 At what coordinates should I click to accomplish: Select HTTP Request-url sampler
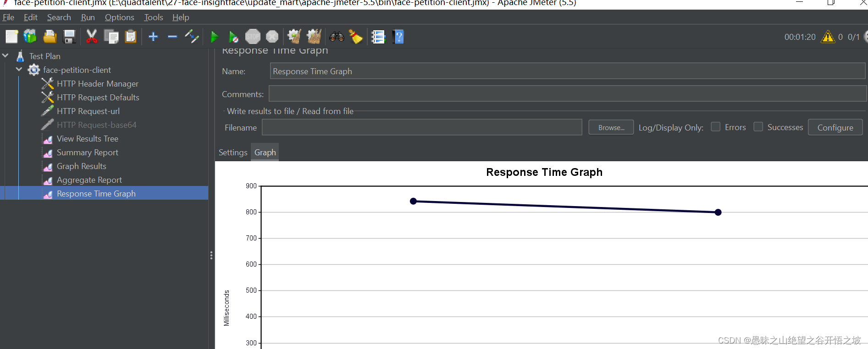point(88,111)
